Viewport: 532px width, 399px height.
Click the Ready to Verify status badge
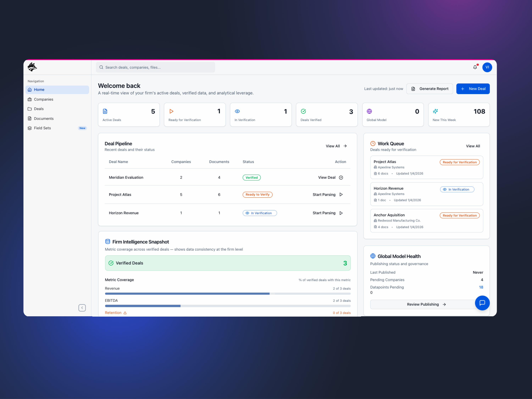point(257,195)
